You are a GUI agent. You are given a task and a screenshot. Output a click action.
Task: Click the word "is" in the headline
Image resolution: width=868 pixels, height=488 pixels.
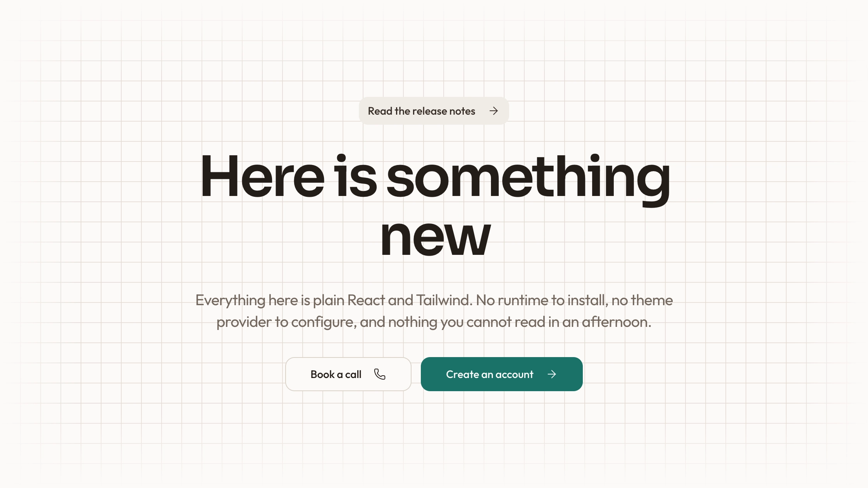(x=355, y=176)
